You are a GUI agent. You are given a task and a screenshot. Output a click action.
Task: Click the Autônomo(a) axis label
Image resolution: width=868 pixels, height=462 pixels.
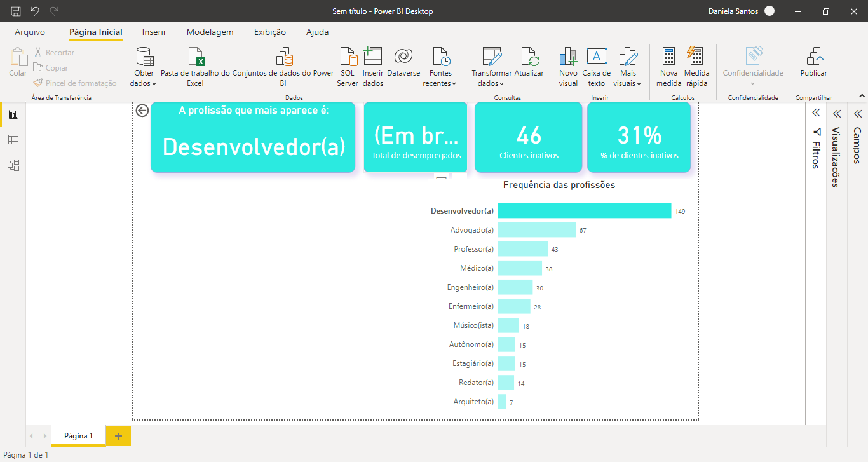point(471,344)
